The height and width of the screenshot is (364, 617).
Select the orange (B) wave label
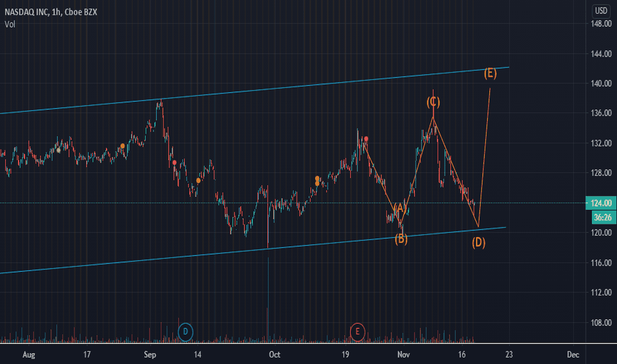click(401, 239)
